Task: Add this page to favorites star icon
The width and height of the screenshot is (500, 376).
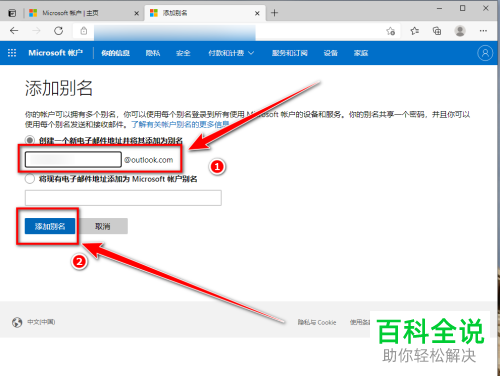Action: tap(391, 31)
